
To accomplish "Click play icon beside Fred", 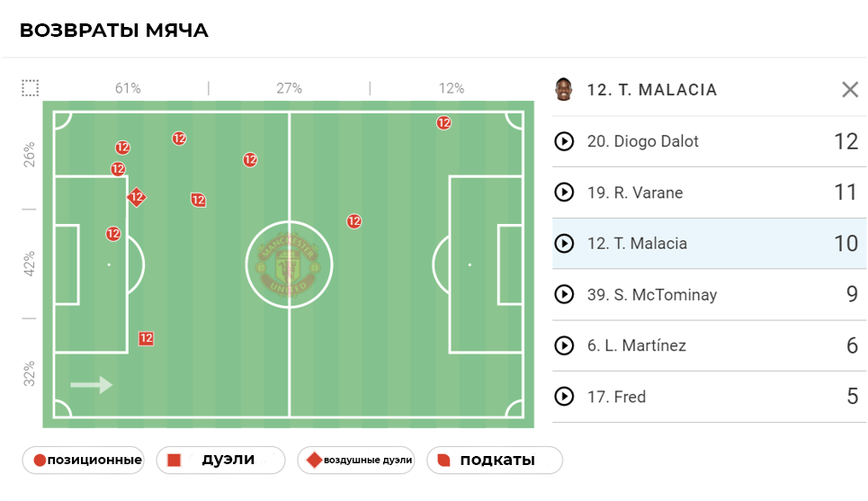I will point(564,397).
